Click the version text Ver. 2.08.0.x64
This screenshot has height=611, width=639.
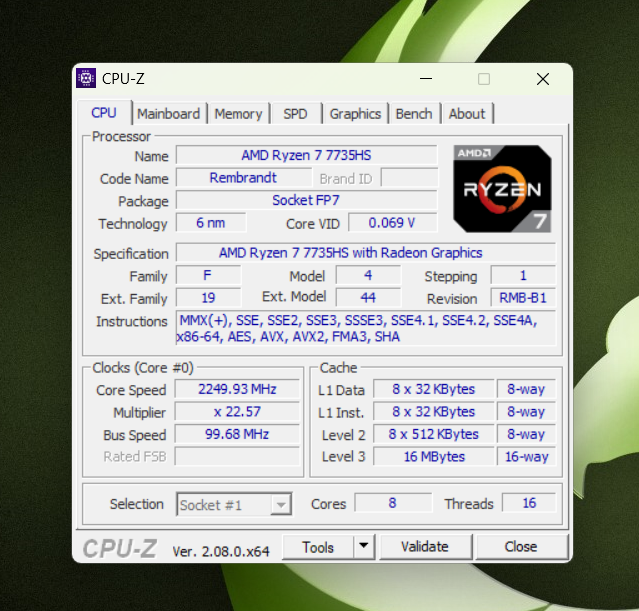tap(221, 551)
